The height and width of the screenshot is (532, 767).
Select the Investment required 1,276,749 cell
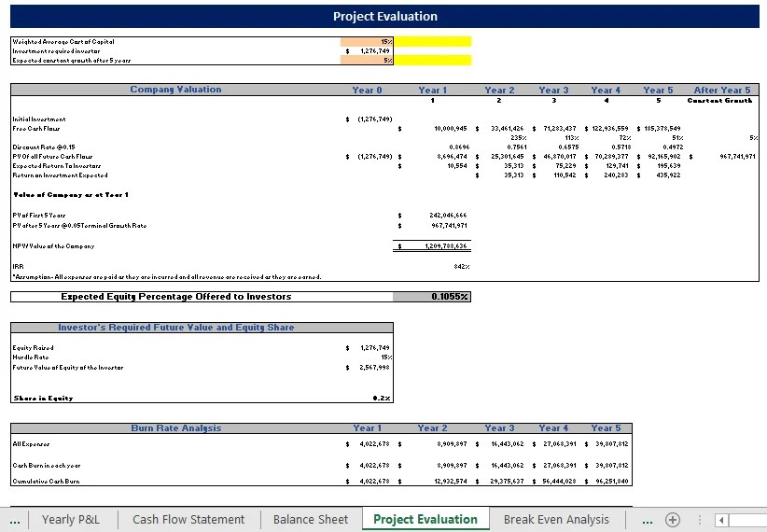point(367,51)
